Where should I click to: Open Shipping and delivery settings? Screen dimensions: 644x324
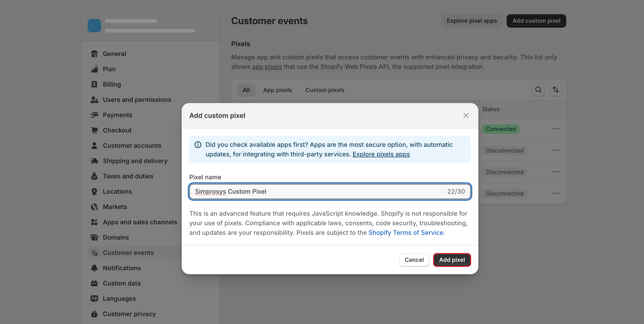[135, 161]
